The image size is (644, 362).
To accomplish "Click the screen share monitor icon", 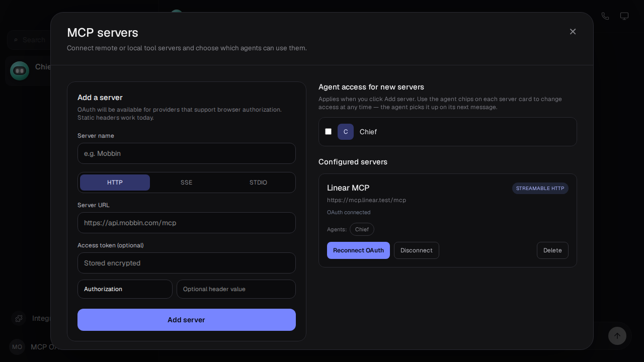I will click(x=624, y=16).
